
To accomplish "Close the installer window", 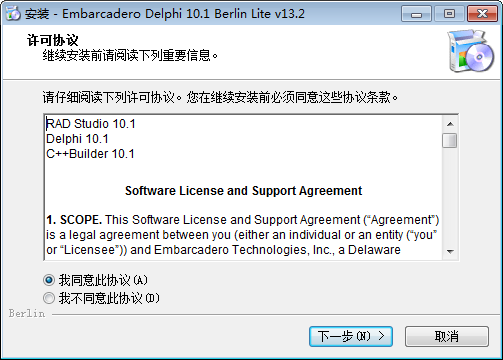I will 482,14.
